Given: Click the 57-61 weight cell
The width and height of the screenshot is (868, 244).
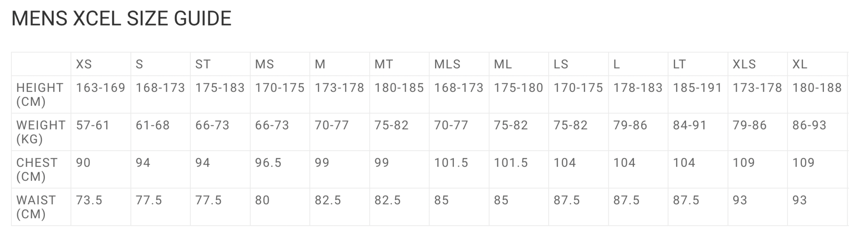Looking at the screenshot, I should point(93,125).
